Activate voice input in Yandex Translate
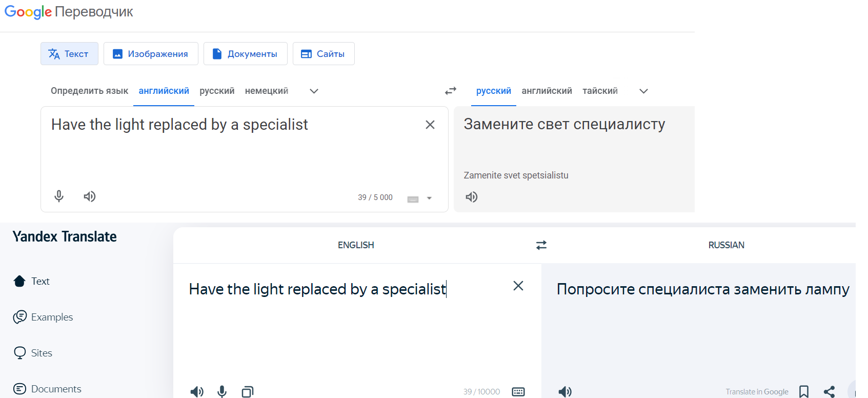The width and height of the screenshot is (868, 398). pos(222,392)
